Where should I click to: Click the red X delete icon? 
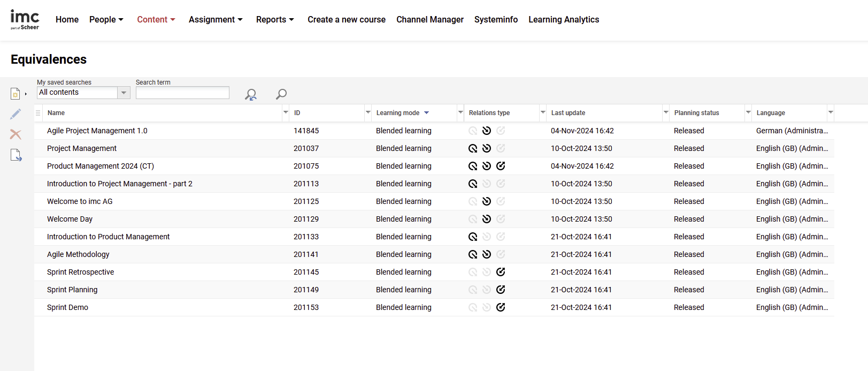coord(16,134)
